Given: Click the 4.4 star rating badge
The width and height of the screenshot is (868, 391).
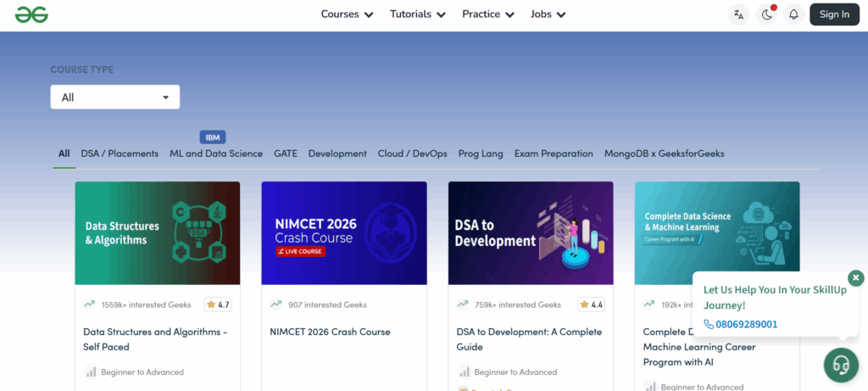Looking at the screenshot, I should (x=591, y=304).
